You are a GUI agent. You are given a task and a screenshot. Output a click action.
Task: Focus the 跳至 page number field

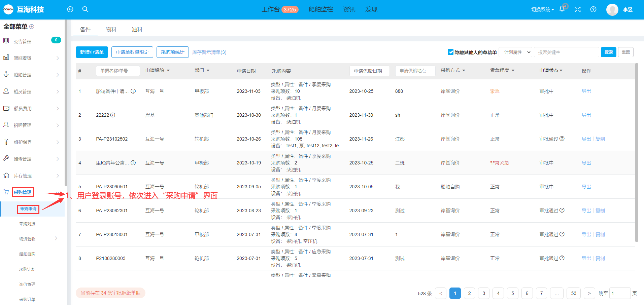[620, 293]
